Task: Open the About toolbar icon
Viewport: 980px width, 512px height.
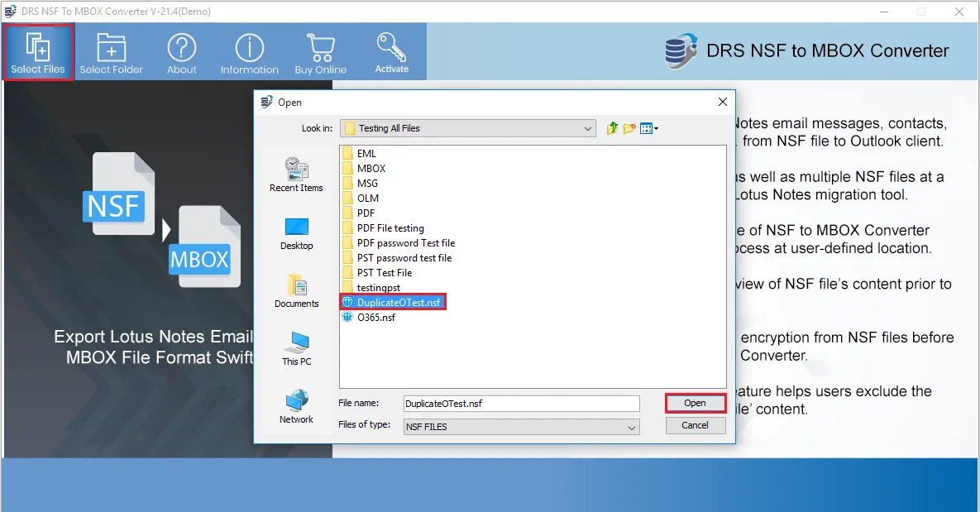Action: coord(182,52)
